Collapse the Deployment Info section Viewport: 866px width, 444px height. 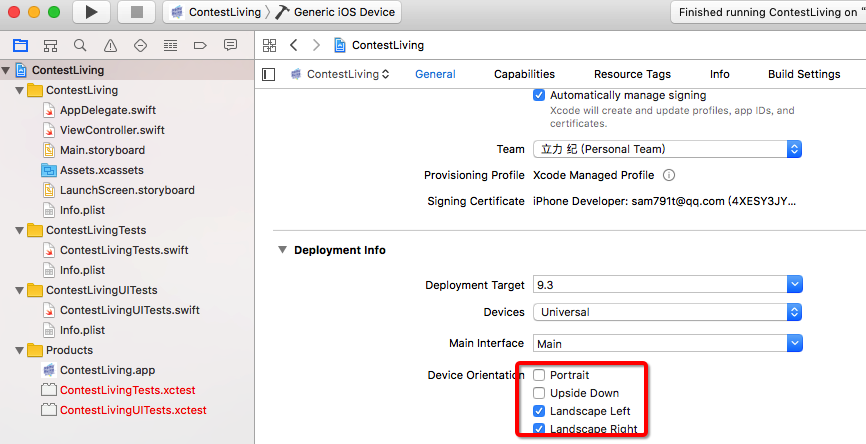click(x=282, y=250)
